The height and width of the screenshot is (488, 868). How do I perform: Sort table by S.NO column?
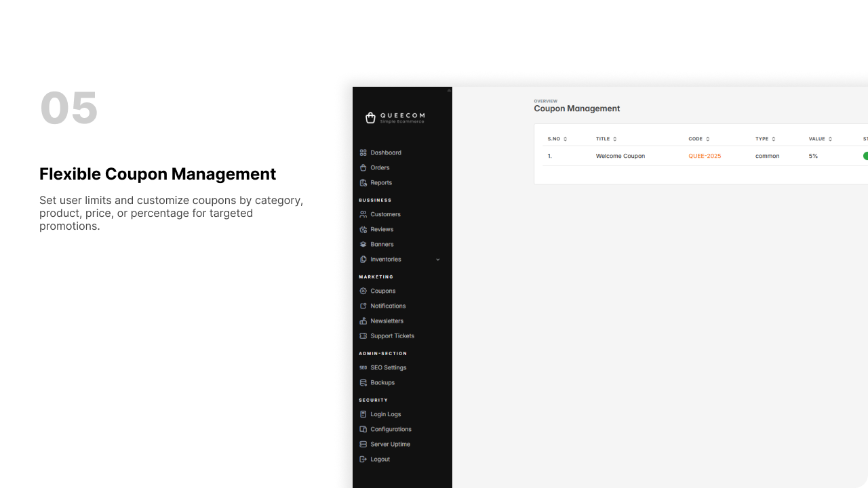pos(565,139)
